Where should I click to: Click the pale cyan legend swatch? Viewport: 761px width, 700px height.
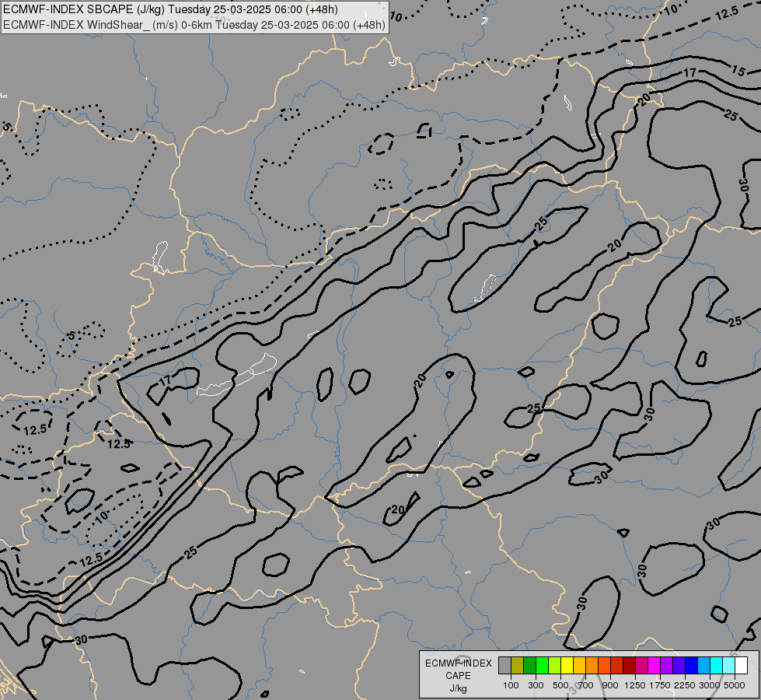pos(728,665)
